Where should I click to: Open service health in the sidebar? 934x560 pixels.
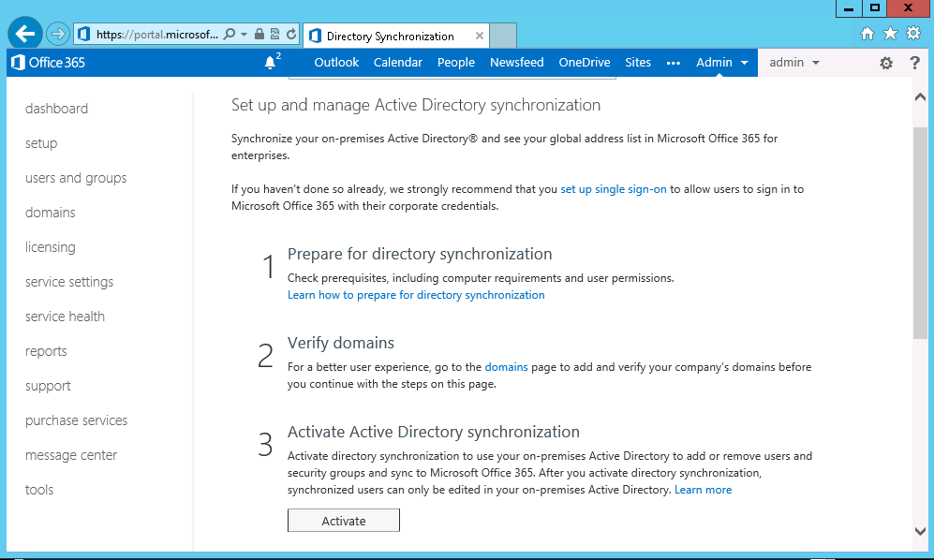[65, 317]
